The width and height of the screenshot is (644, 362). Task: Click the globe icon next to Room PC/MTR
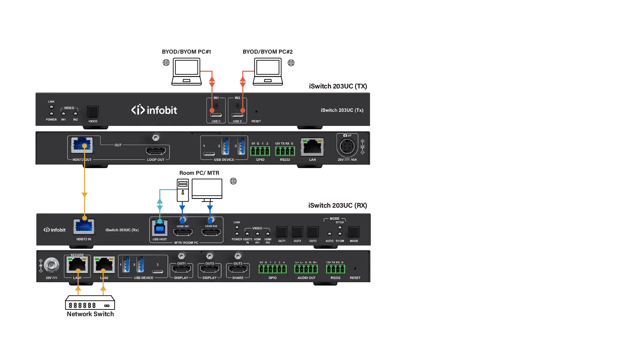[233, 181]
